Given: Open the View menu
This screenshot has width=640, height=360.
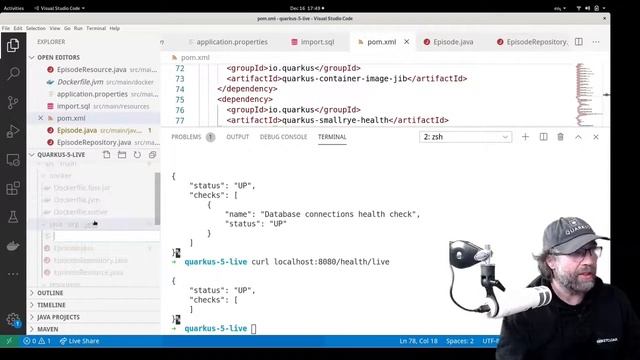Looking at the screenshot, I should [x=55, y=28].
